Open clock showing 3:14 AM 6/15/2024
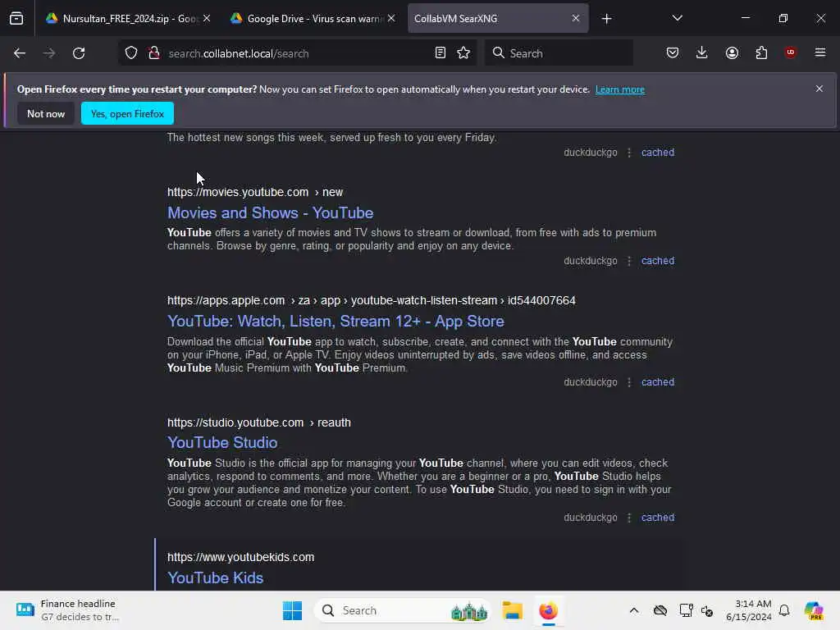 click(x=748, y=610)
